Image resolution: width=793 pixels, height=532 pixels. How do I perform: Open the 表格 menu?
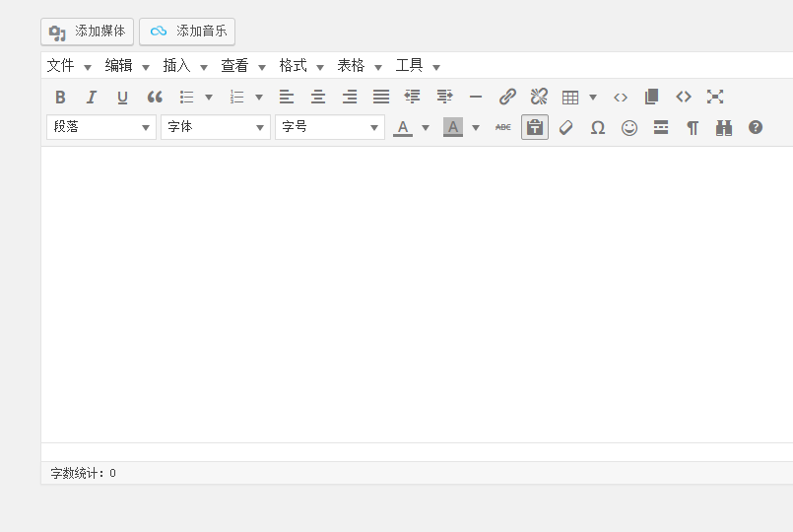coord(360,66)
